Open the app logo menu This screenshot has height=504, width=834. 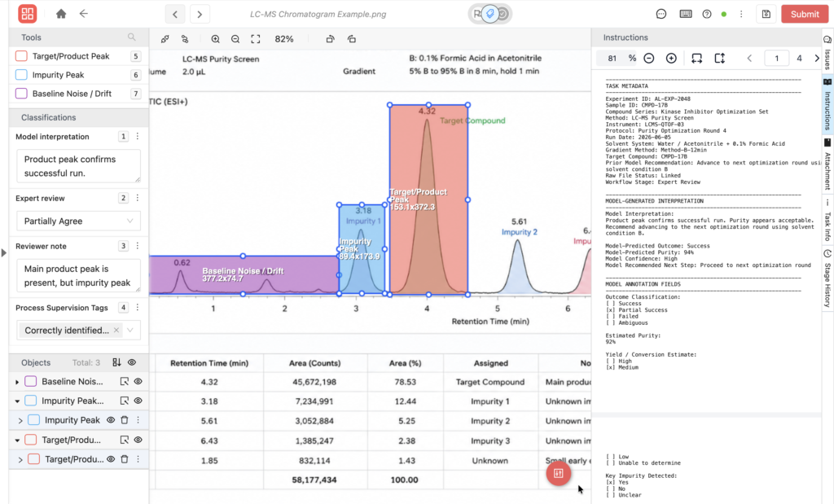tap(27, 14)
